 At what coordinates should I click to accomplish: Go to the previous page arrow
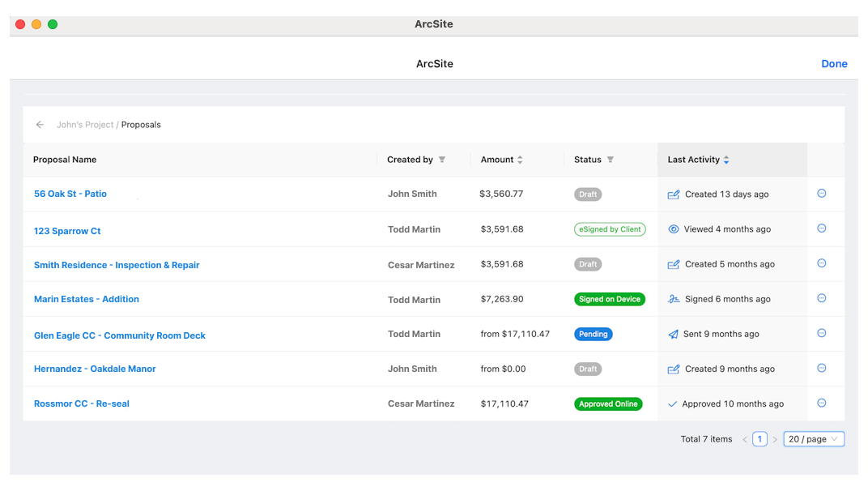point(745,439)
